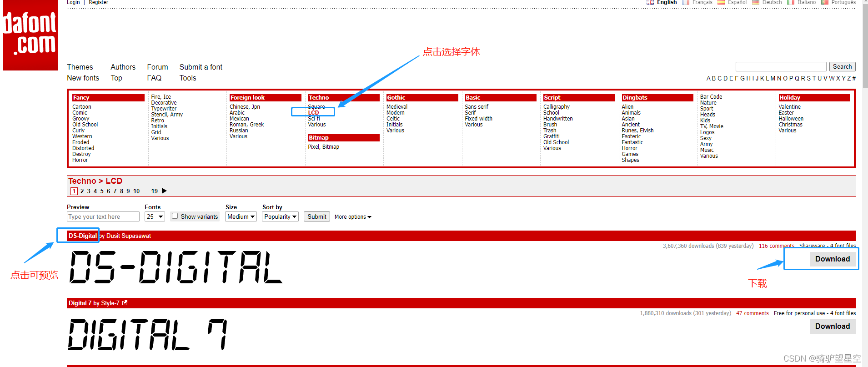Download the DS-Digital font
Viewport: 868px width, 367px height.
833,259
